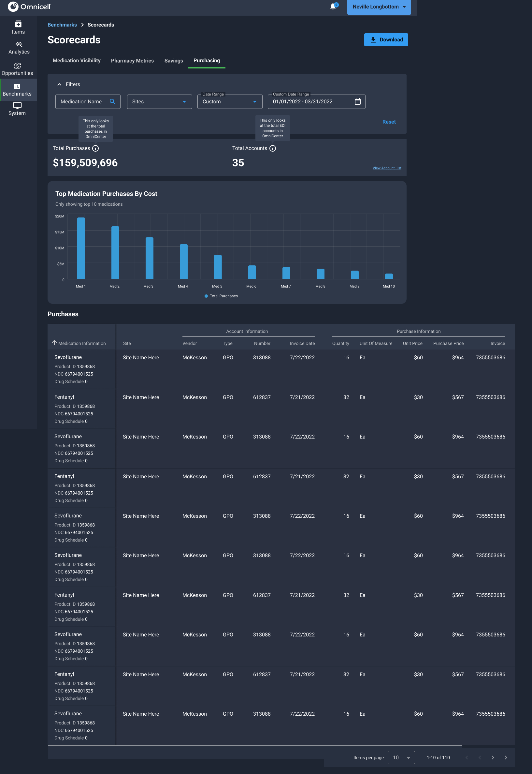Screen dimensions: 532x774
Task: Open the View Account List link
Action: tap(387, 168)
